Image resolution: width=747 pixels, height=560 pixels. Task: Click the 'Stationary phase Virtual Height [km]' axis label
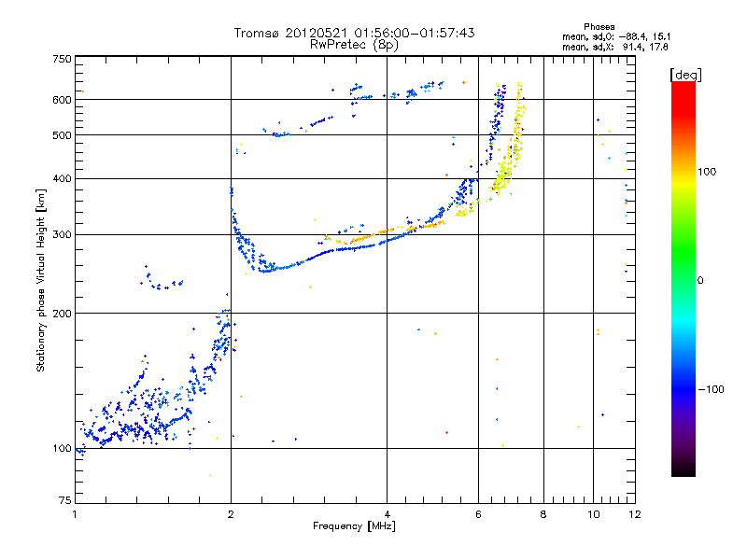tap(41, 281)
